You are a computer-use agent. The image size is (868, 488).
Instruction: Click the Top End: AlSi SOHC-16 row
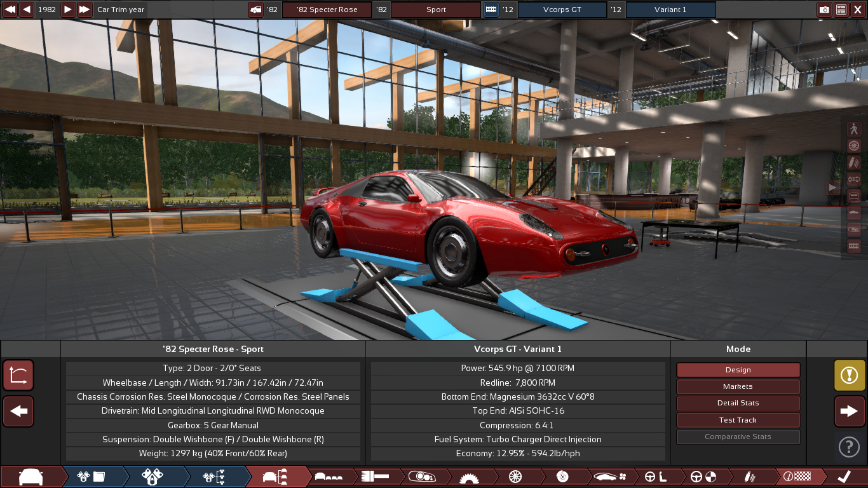(518, 411)
